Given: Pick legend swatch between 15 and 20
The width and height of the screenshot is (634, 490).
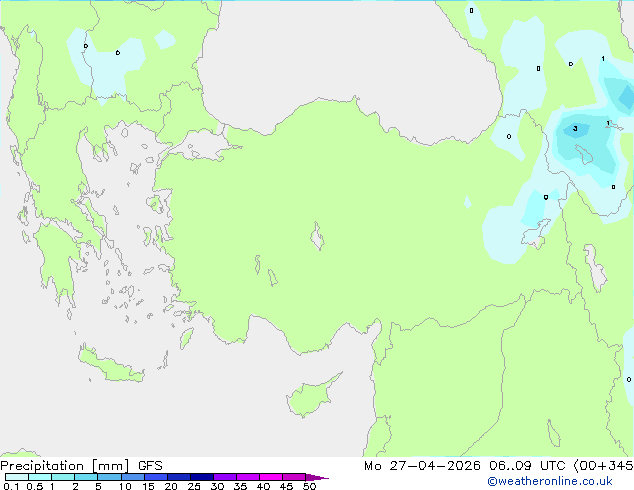Looking at the screenshot, I should tap(155, 477).
